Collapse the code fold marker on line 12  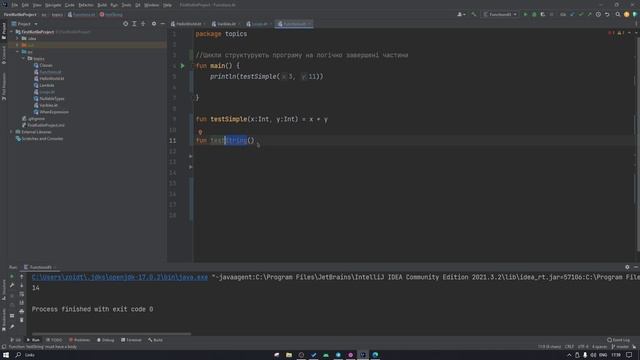pos(191,156)
